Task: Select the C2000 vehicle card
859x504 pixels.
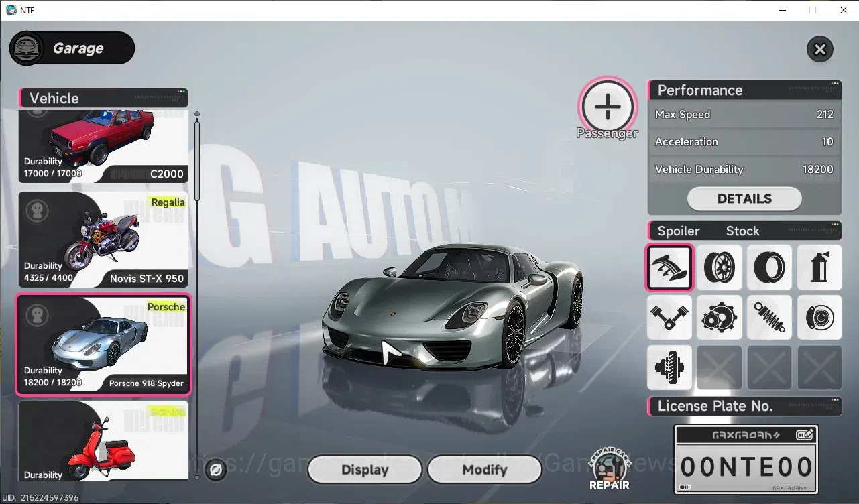Action: point(103,146)
